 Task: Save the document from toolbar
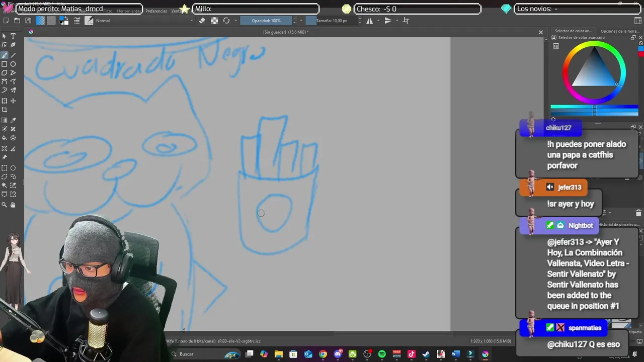point(28,21)
